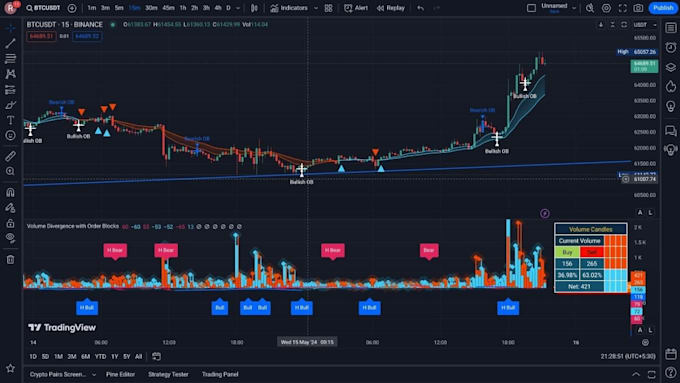This screenshot has width=680, height=383.
Task: Open the alerts clock panel in right sidebar
Action: 671,47
